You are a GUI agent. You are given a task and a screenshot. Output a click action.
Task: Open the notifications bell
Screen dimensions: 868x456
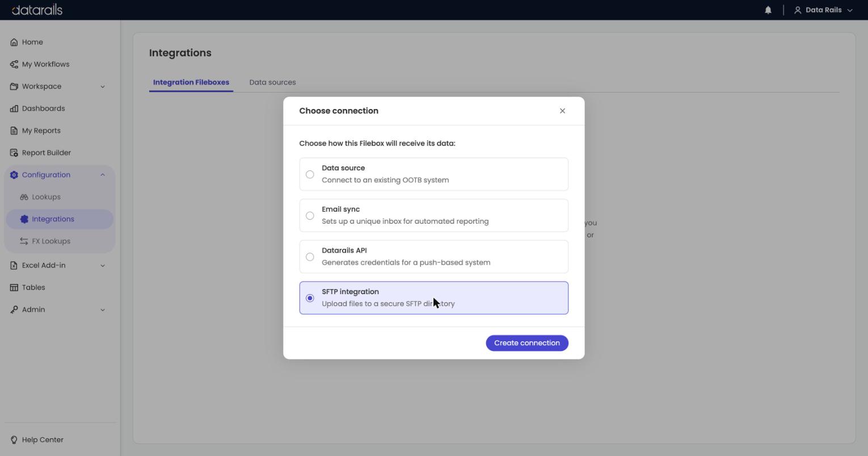pyautogui.click(x=768, y=10)
